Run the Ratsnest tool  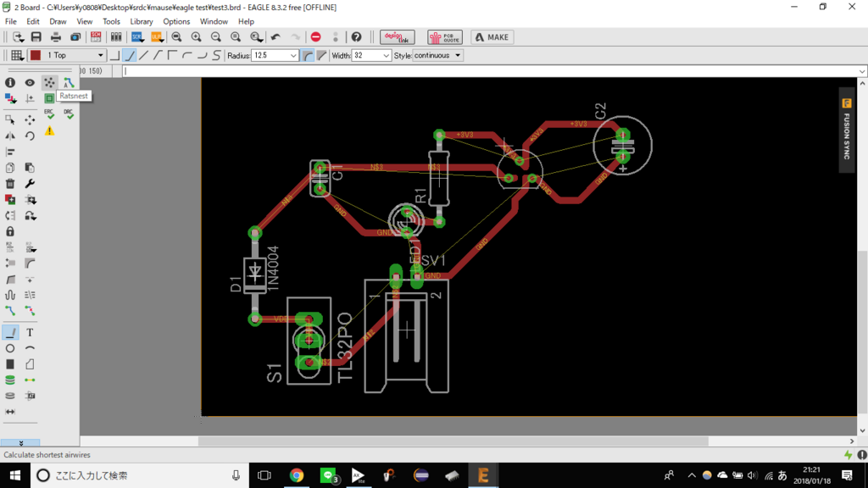(49, 82)
